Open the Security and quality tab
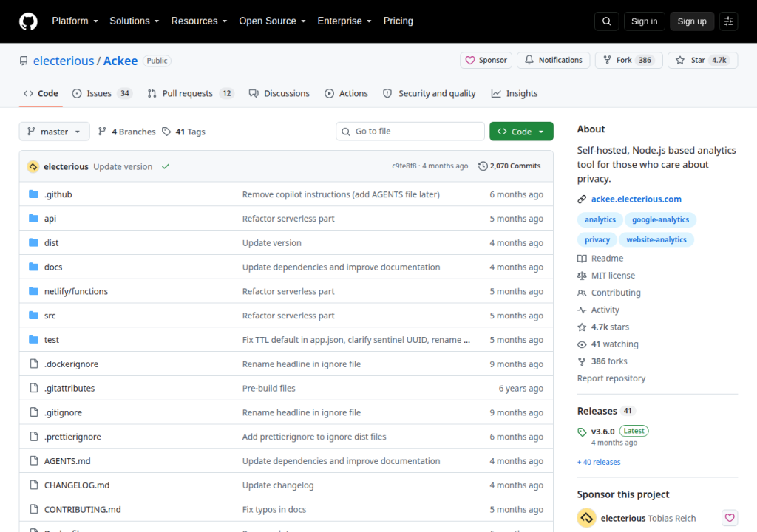The width and height of the screenshot is (757, 532). pyautogui.click(x=430, y=93)
